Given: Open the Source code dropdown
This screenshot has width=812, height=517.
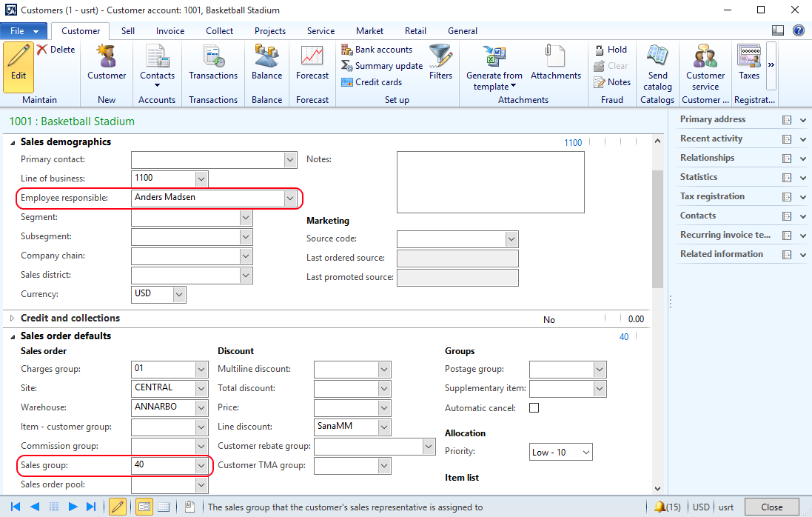Looking at the screenshot, I should tap(511, 239).
